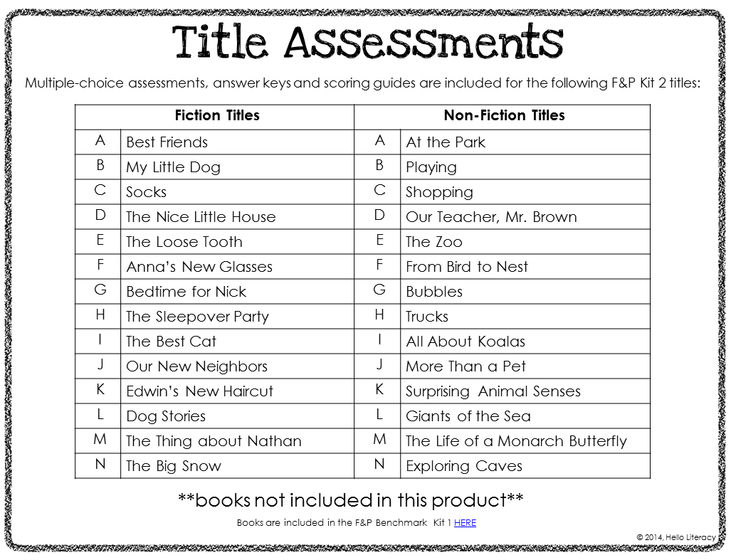Select Our Teacher, Mr. Brown cell
731x560 pixels.
pyautogui.click(x=491, y=217)
